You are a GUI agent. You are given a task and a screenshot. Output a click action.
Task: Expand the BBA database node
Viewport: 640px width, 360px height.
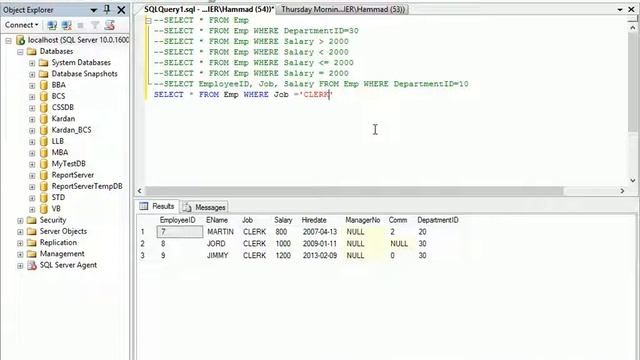[x=32, y=86]
